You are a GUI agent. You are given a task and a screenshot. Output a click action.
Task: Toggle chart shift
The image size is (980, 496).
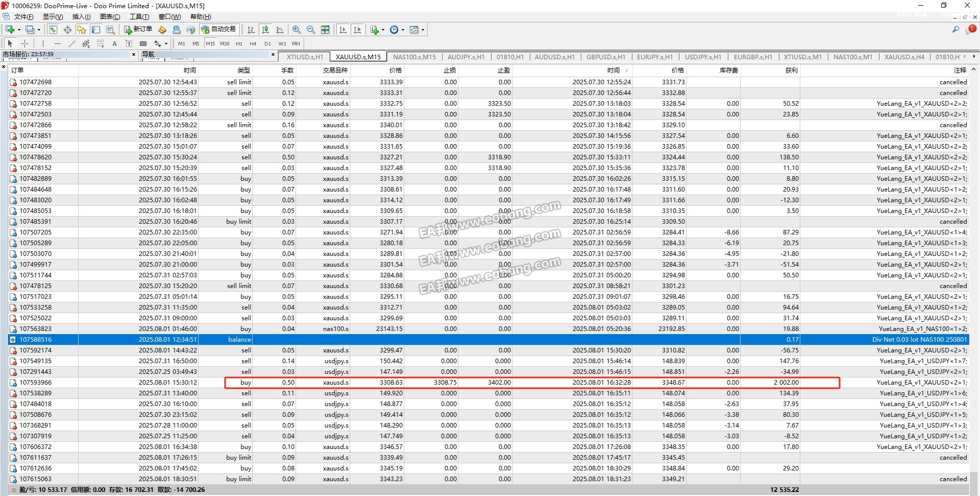coord(357,30)
